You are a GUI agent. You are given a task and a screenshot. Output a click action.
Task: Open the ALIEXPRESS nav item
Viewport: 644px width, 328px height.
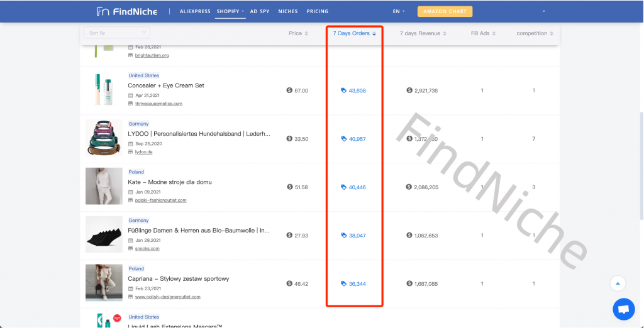tap(195, 11)
